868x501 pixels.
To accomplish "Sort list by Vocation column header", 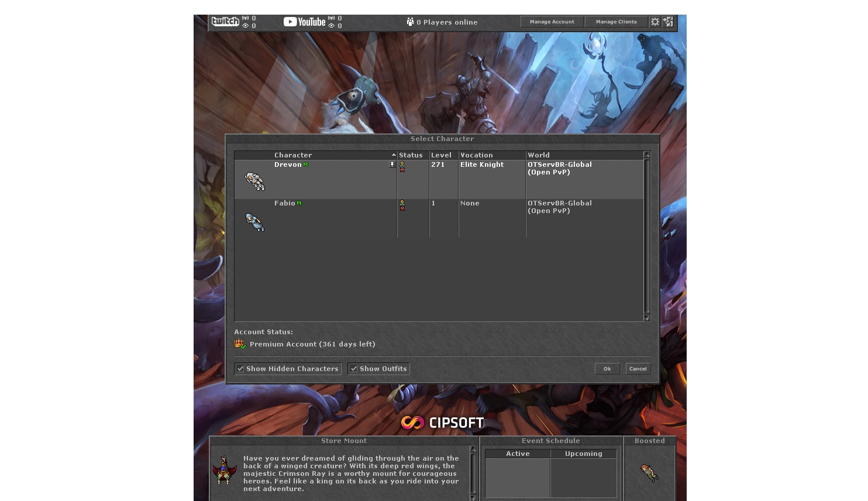I will coord(492,155).
